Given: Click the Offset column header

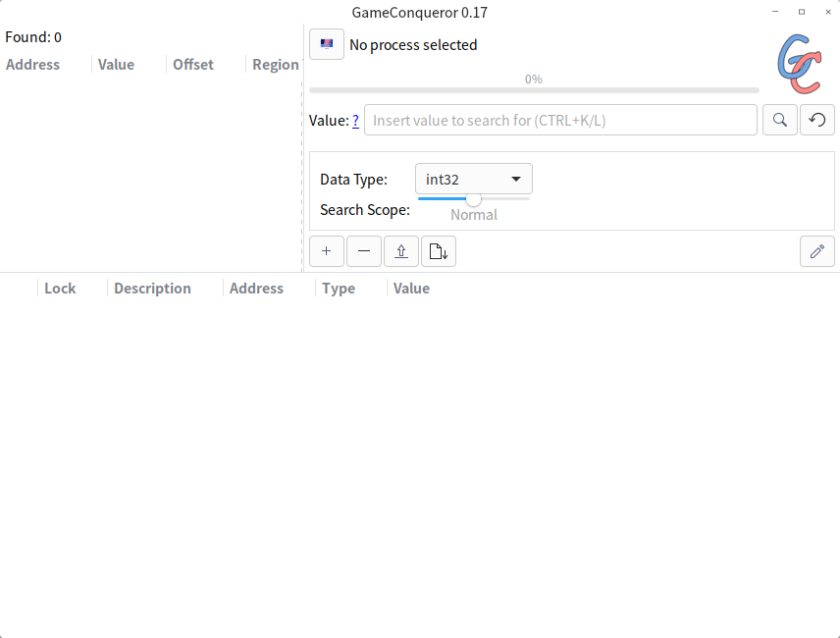Looking at the screenshot, I should click(193, 64).
